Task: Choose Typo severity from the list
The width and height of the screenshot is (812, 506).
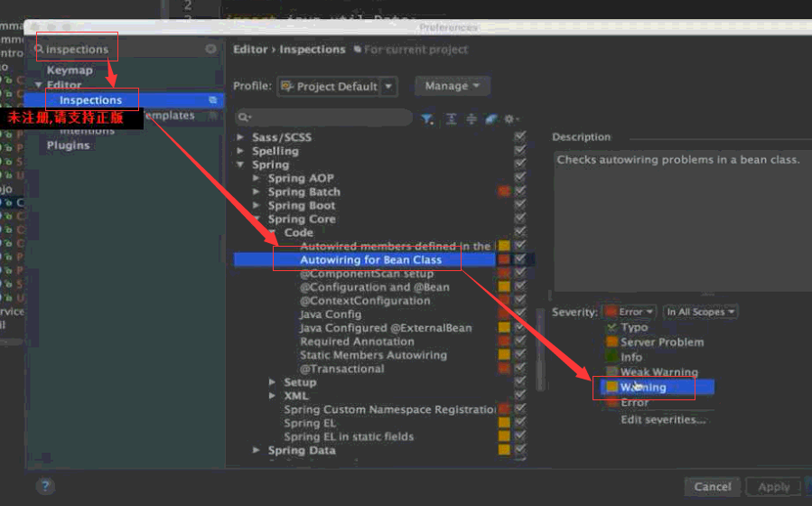Action: (x=634, y=327)
